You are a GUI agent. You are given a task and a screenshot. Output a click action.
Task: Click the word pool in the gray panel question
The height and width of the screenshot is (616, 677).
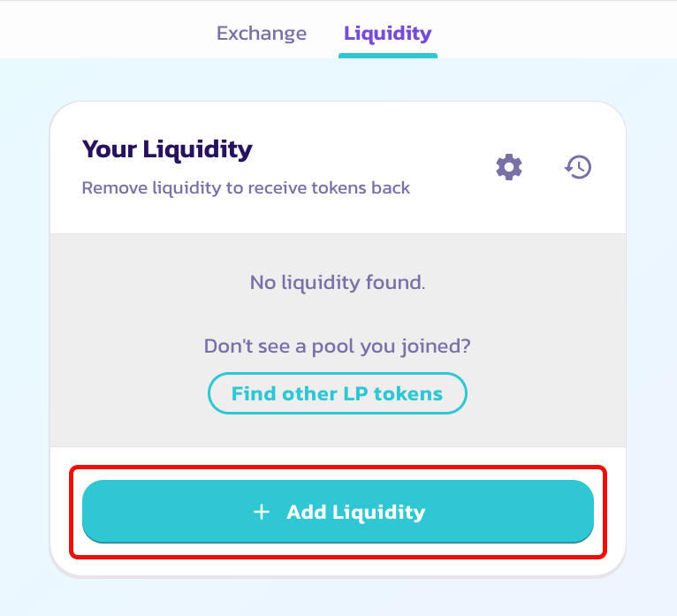[333, 346]
